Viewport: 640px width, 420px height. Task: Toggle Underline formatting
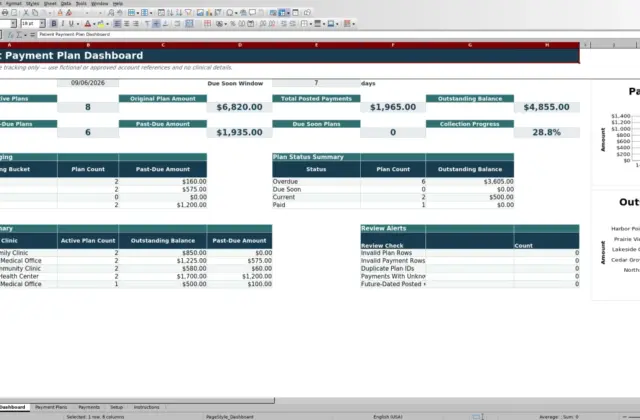point(71,24)
